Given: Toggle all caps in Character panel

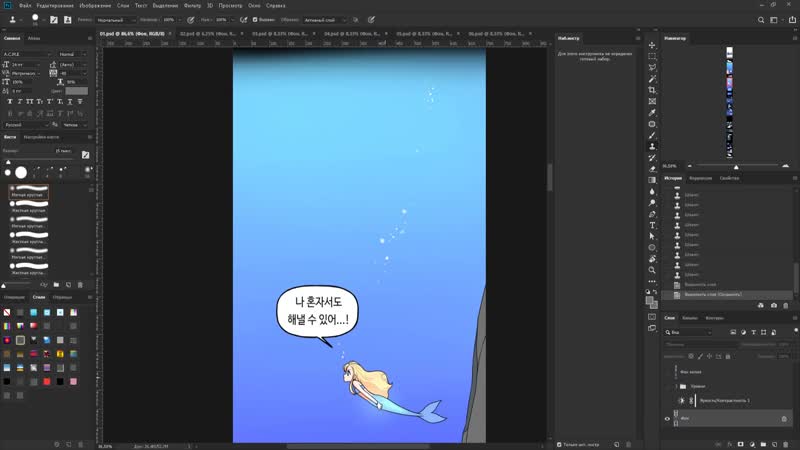Looking at the screenshot, I should (x=30, y=102).
